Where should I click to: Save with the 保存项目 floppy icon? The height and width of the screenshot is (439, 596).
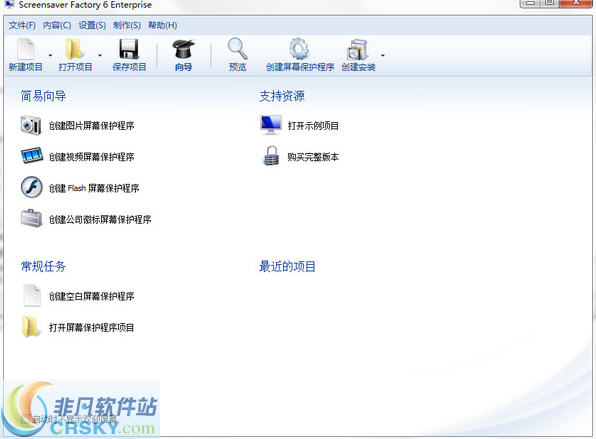[x=129, y=49]
